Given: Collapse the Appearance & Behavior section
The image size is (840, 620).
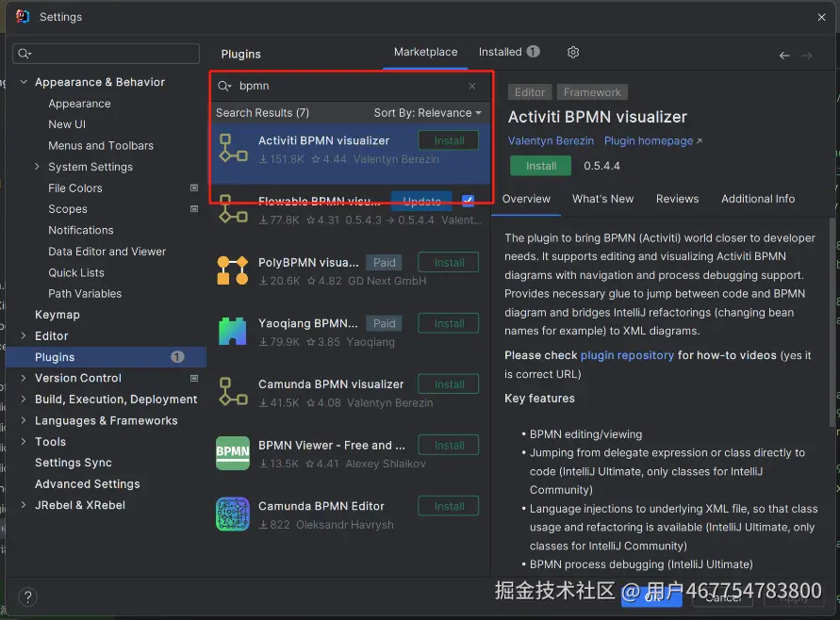Looking at the screenshot, I should [24, 82].
